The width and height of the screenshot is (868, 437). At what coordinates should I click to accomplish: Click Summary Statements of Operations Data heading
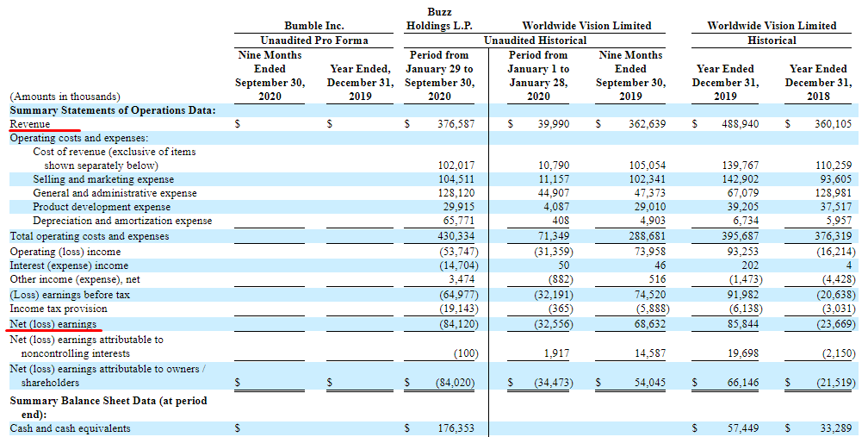[x=113, y=110]
